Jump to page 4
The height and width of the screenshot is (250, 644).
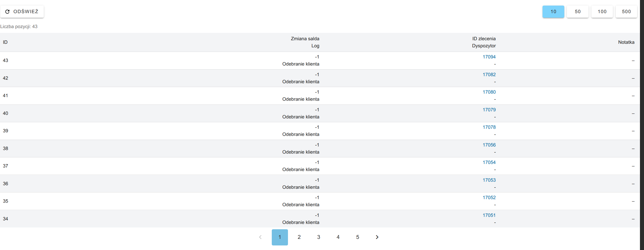pos(338,237)
